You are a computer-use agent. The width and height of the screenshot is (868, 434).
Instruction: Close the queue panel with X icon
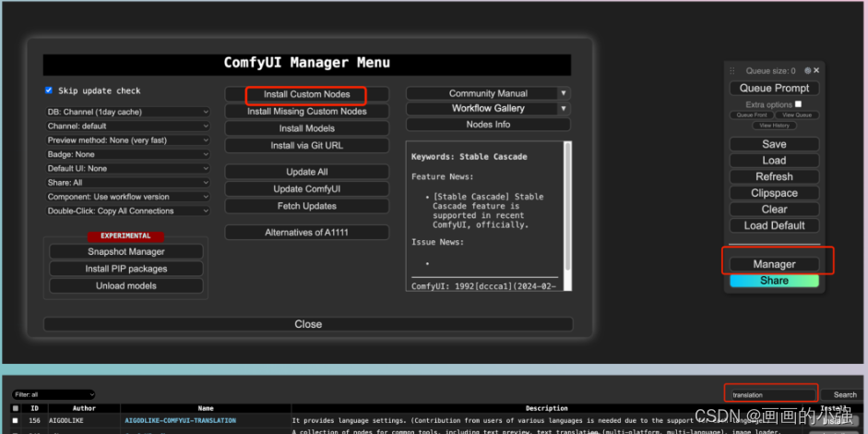[x=816, y=70]
